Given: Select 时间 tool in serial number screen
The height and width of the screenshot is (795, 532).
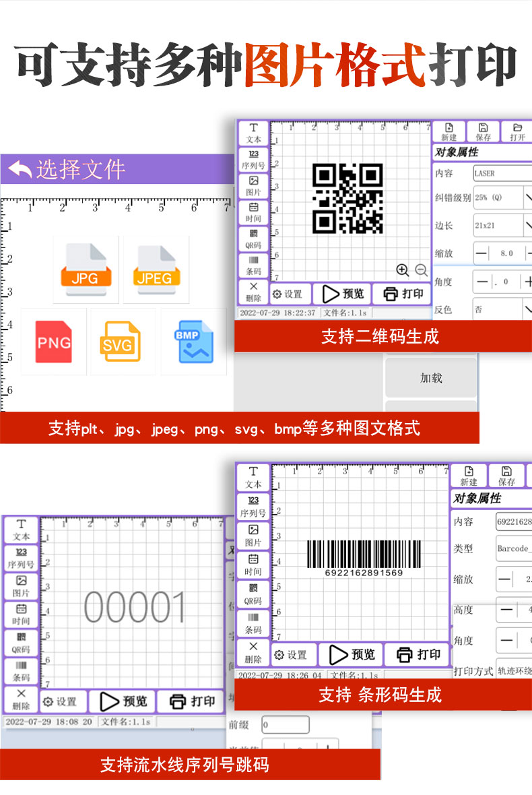Looking at the screenshot, I should (21, 614).
